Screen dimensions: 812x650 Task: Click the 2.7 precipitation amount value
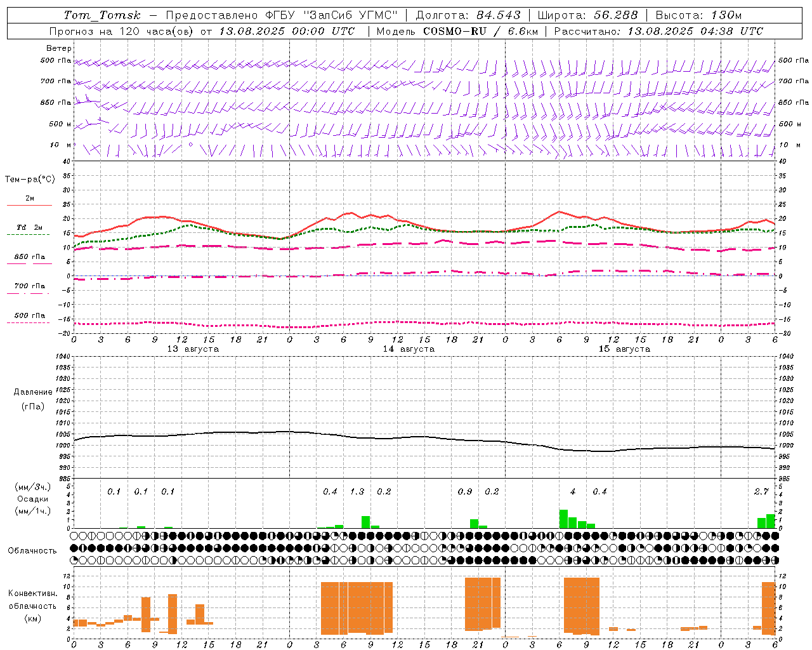[x=761, y=491]
